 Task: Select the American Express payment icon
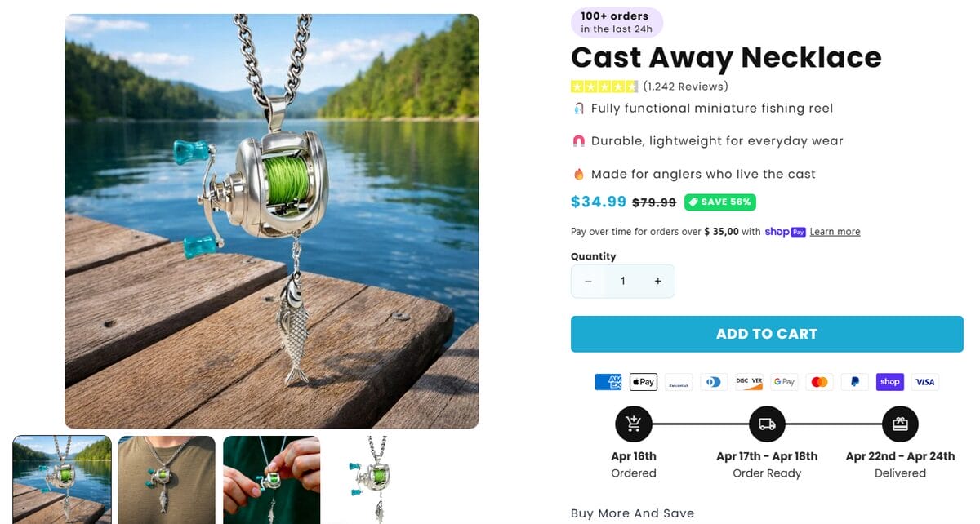pos(608,381)
